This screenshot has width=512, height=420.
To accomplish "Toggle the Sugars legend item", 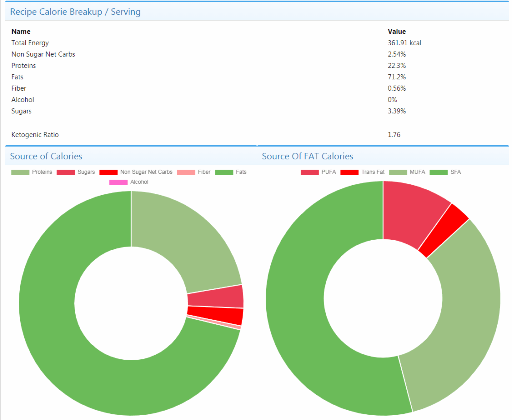I will click(76, 172).
